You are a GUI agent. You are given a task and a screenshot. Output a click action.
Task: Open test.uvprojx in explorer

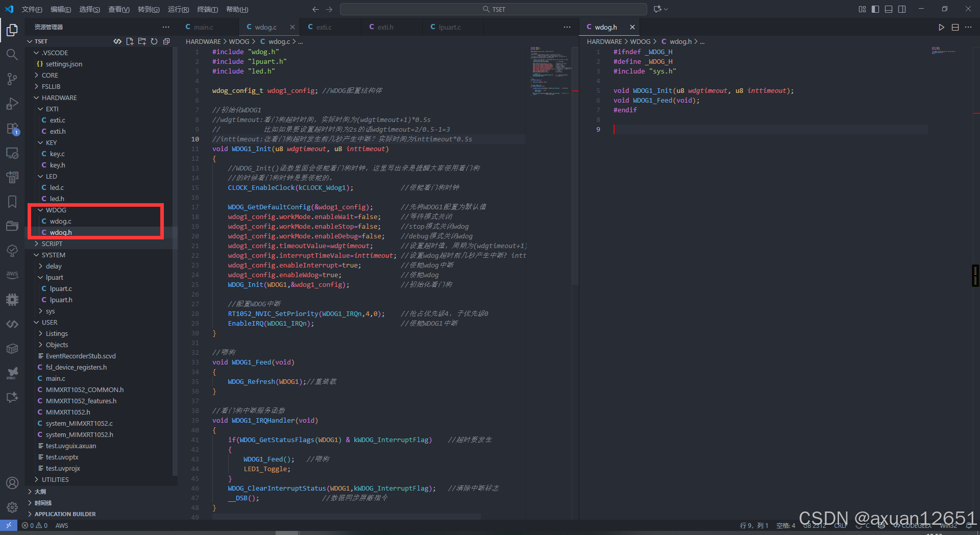coord(63,468)
